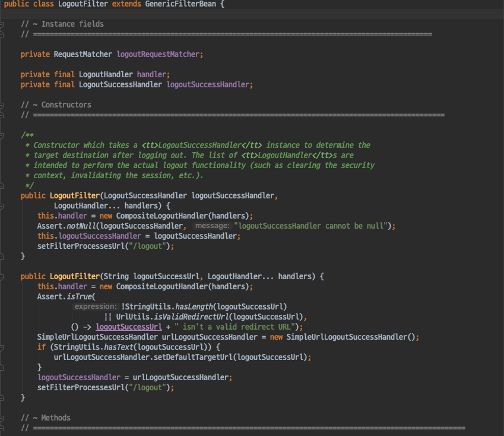Click the "/logout" string literal

pyautogui.click(x=151, y=246)
